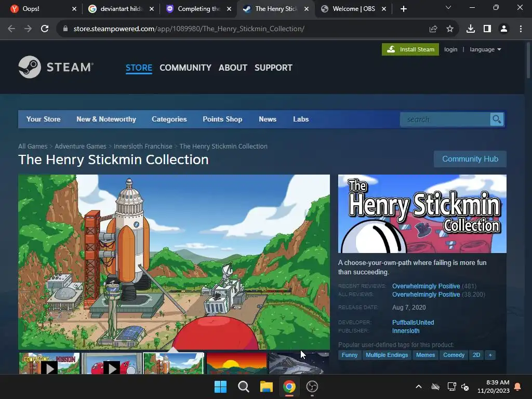
Task: Click the login link
Action: click(x=450, y=49)
